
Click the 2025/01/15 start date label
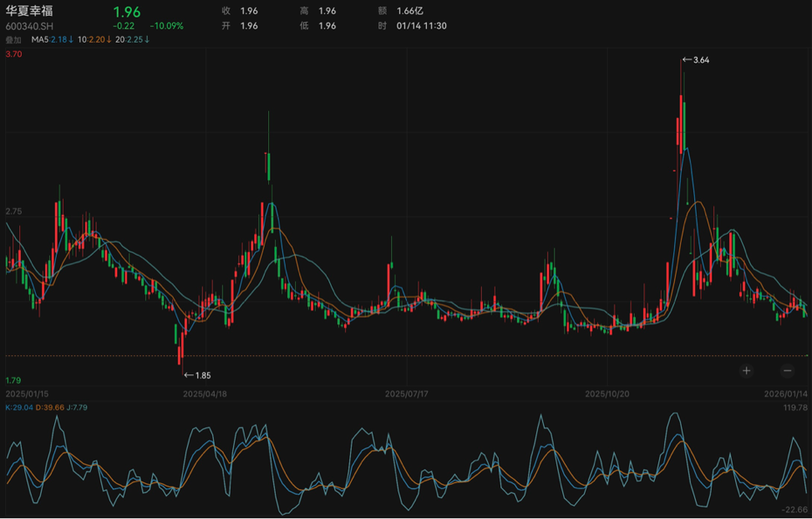click(x=27, y=394)
